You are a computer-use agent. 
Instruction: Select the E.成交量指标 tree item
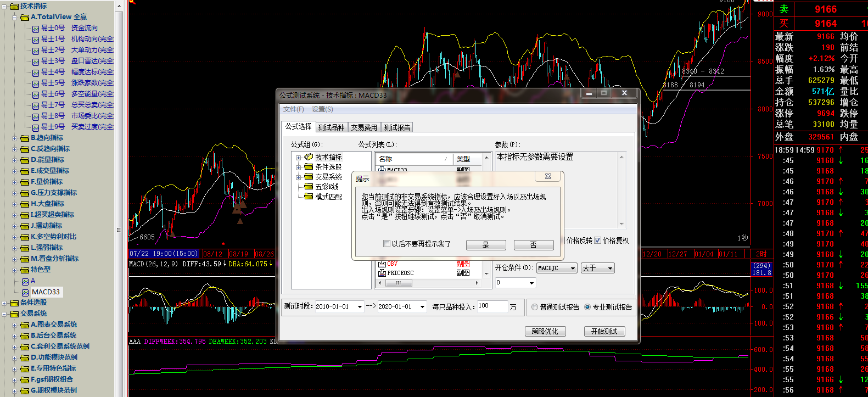(50, 171)
